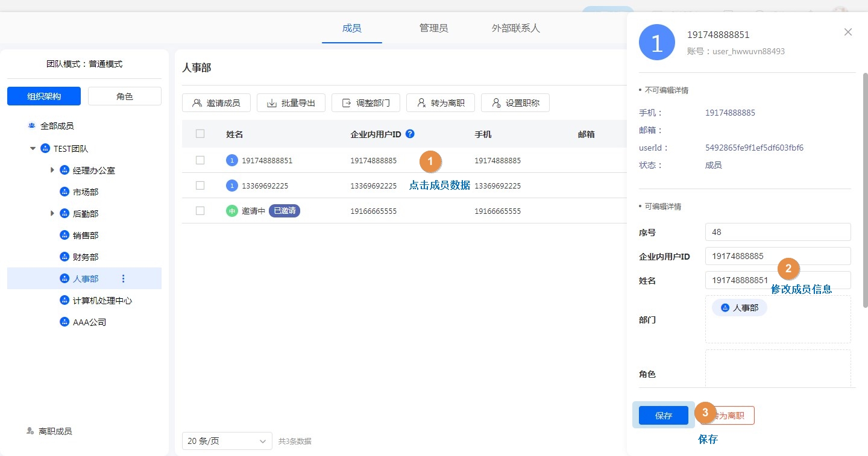Close the member detail panel

click(848, 32)
